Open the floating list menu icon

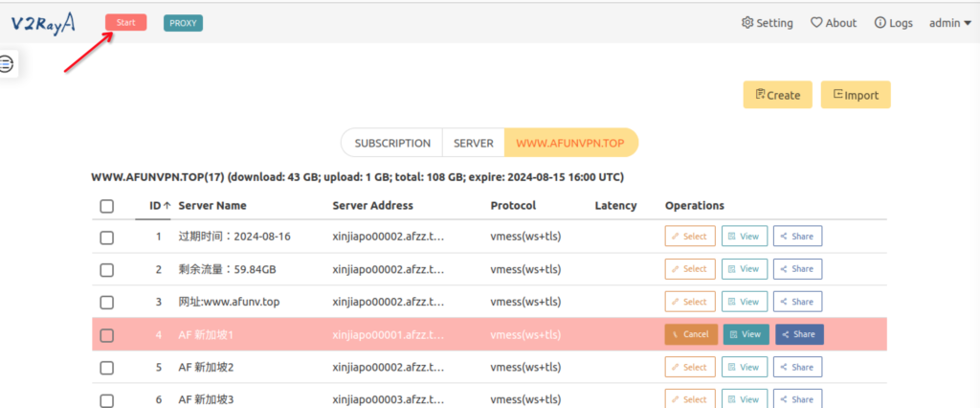tap(7, 64)
